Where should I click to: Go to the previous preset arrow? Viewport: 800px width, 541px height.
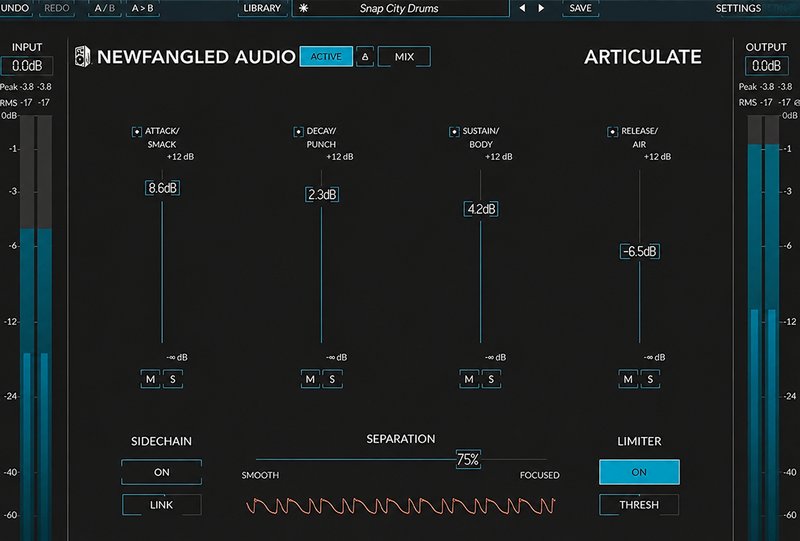522,8
